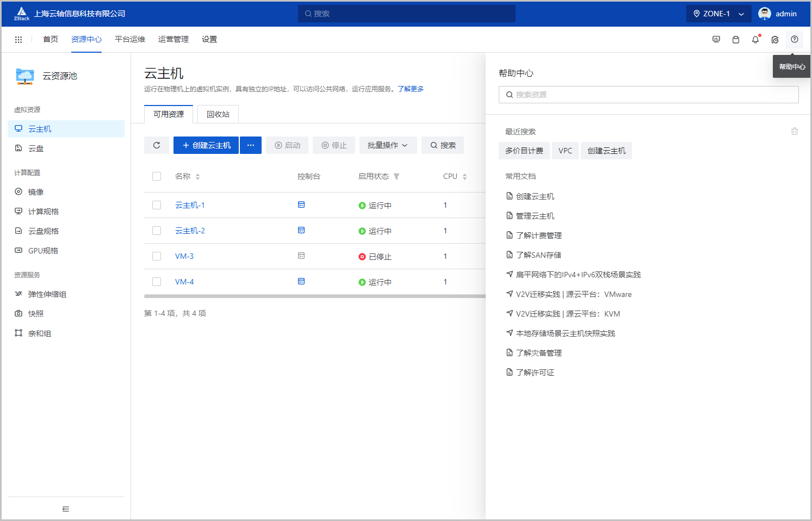Open the 平台运维 menu
Screen dimensions: 812x521
click(x=130, y=40)
